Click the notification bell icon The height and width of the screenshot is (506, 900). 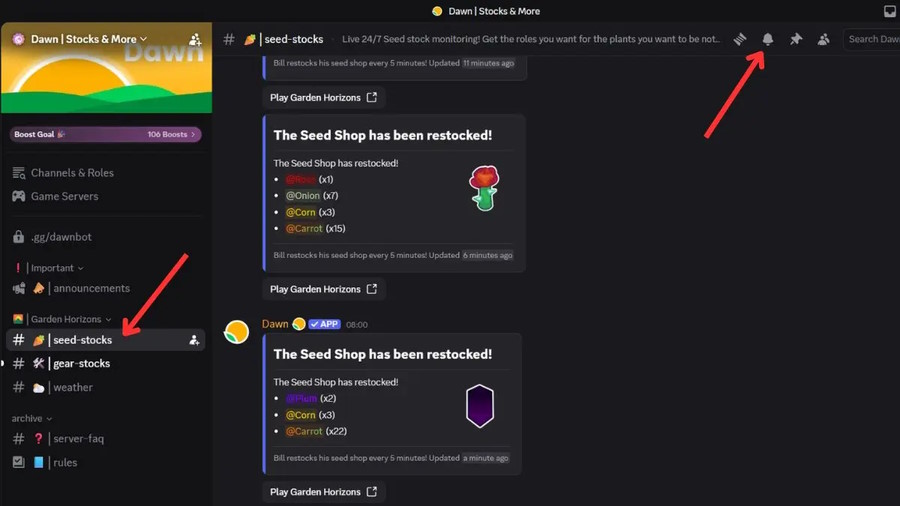tap(768, 39)
